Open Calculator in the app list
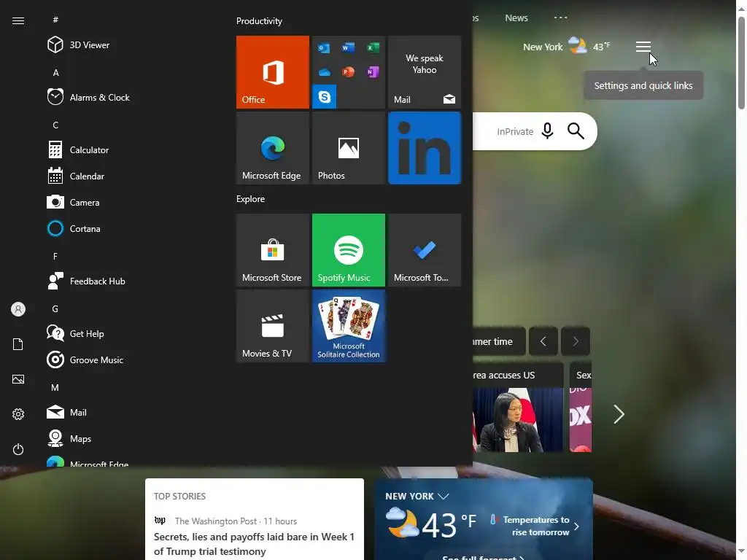Screen dimensions: 747x560 [77, 149]
